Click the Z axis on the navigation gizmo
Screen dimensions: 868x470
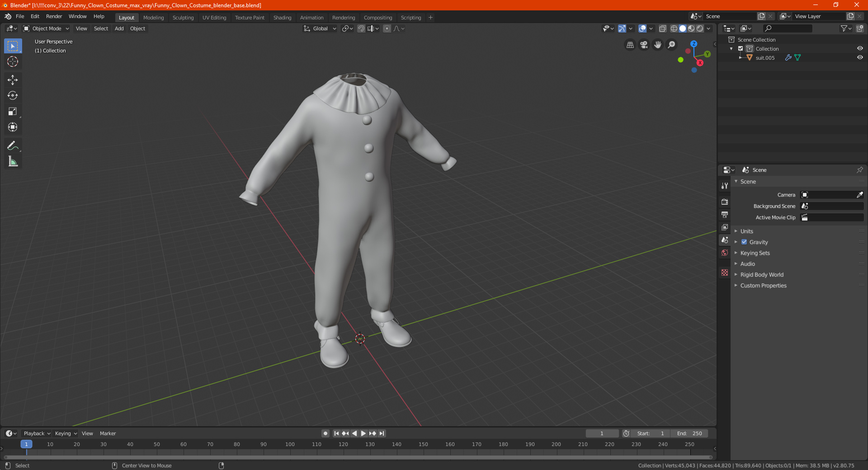[693, 44]
